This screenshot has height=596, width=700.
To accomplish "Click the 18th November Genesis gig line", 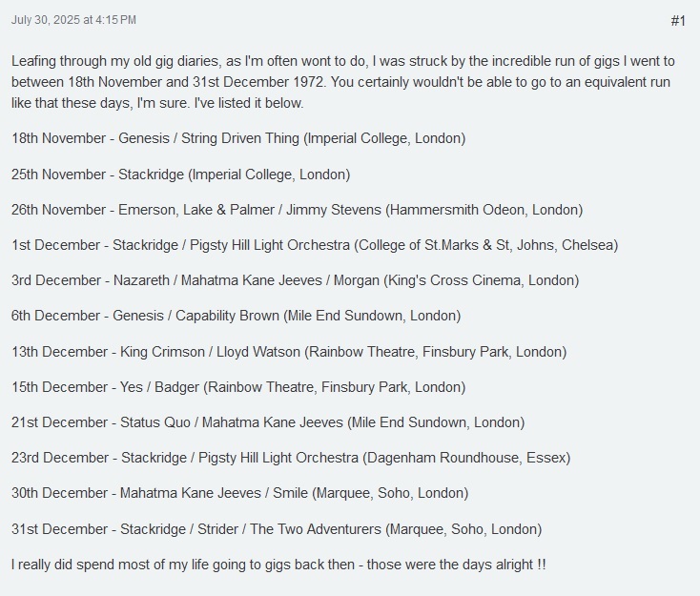I will (x=238, y=138).
